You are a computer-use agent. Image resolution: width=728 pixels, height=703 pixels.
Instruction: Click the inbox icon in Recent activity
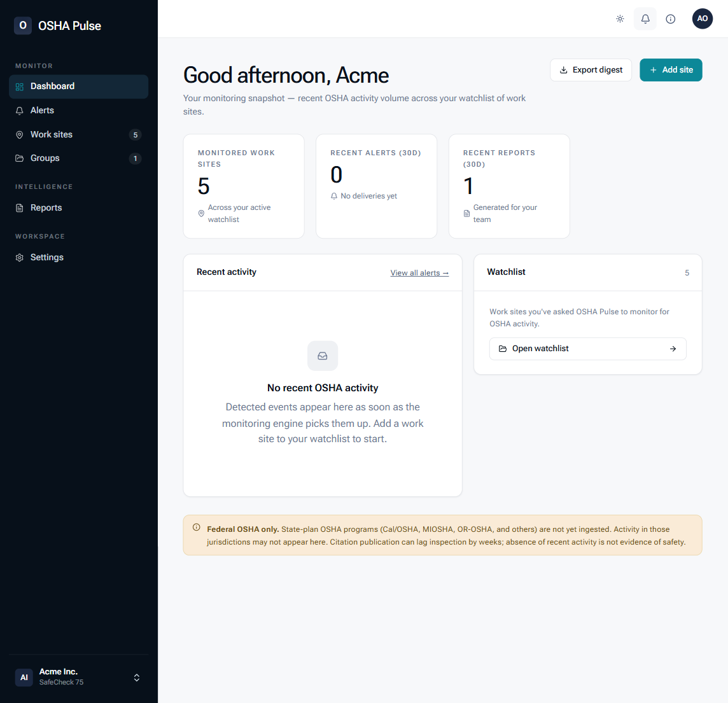click(322, 356)
